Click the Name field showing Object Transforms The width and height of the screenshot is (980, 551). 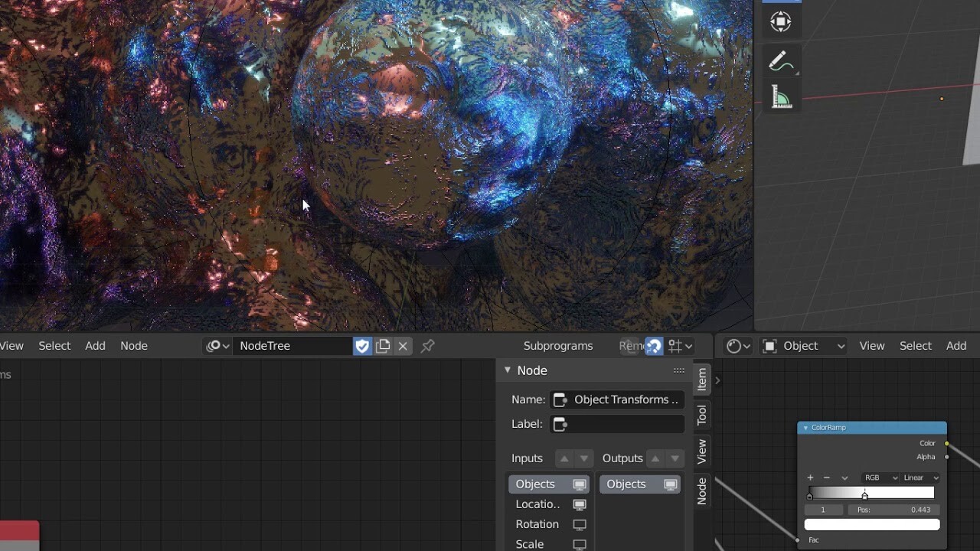[617, 399]
